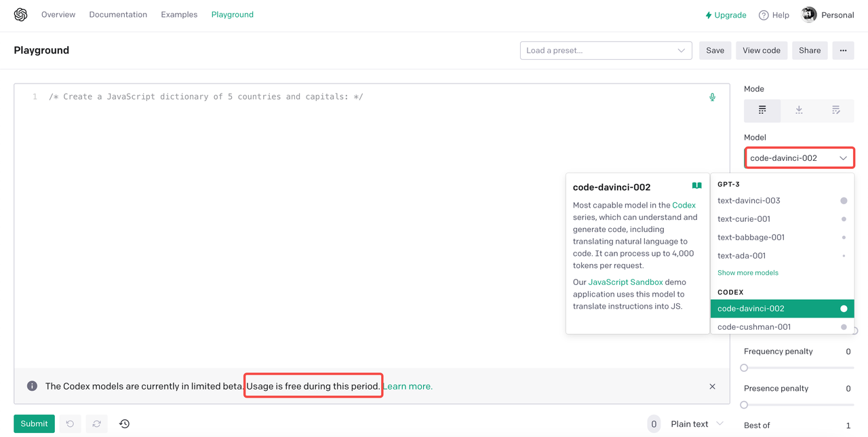Viewport: 868px width, 437px height.
Task: Open the Model dropdown code-davinci-002
Action: 799,158
